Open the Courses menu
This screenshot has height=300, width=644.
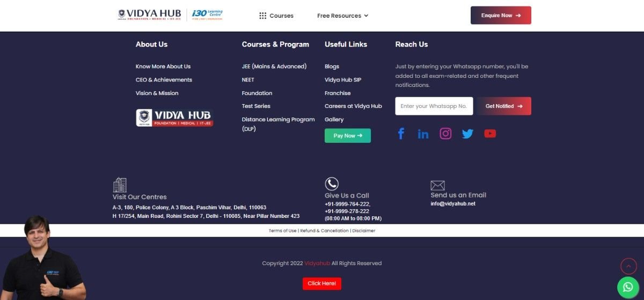pos(276,16)
